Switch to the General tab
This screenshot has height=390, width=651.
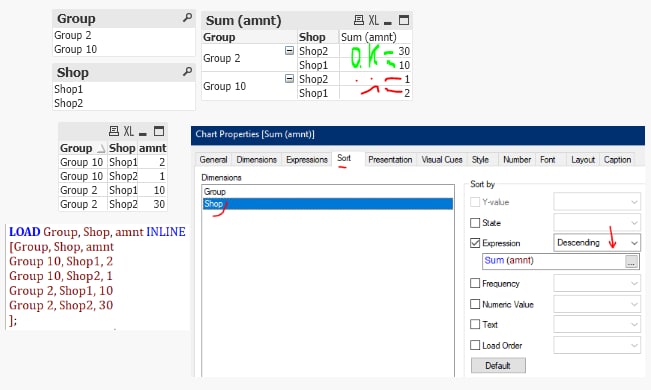(213, 159)
